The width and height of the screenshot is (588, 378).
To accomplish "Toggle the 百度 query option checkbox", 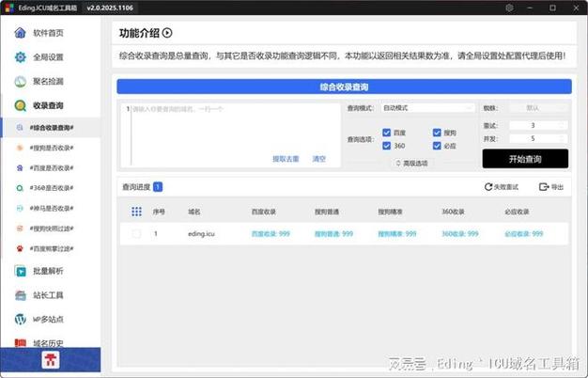I will pos(387,133).
